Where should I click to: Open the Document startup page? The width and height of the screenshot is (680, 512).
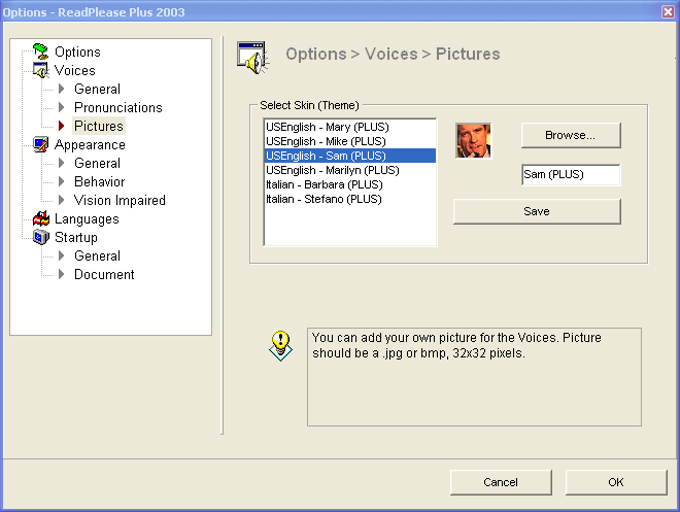[104, 274]
